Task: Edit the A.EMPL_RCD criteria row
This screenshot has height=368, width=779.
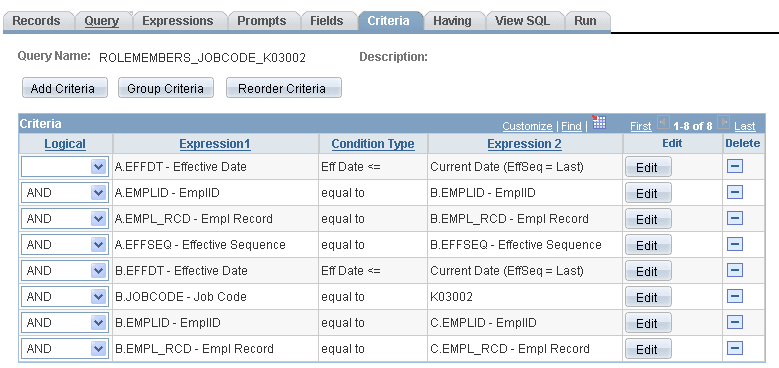Action: tap(648, 219)
